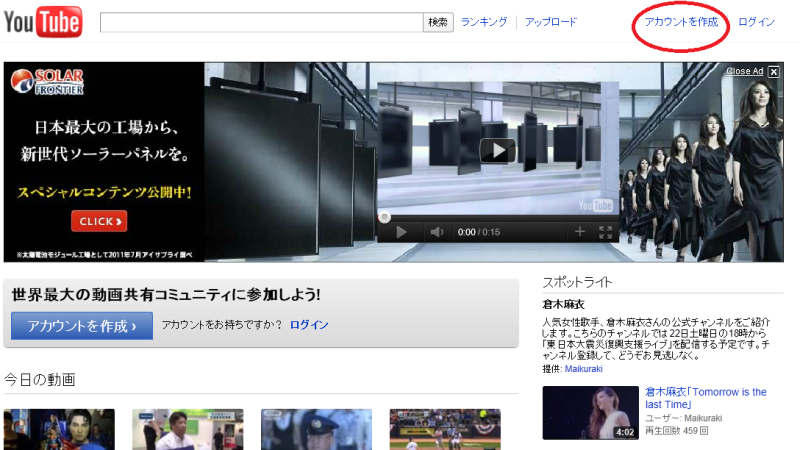The height and width of the screenshot is (450, 800).
Task: Click the video progress bar scrubber
Action: click(384, 217)
